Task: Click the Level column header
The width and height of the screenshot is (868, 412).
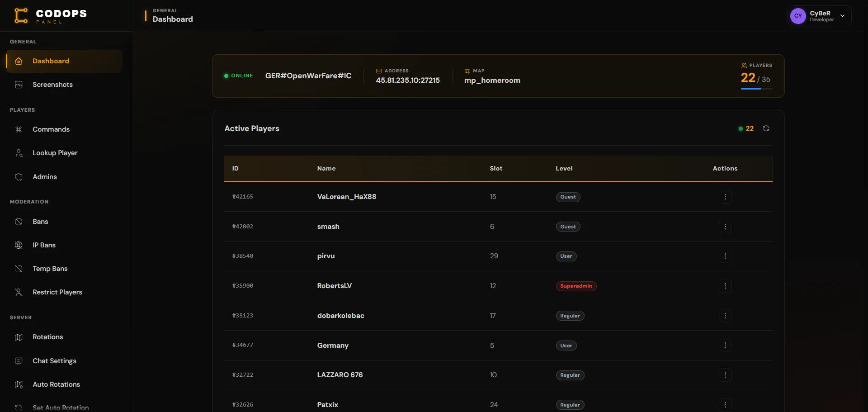Action: (x=564, y=168)
